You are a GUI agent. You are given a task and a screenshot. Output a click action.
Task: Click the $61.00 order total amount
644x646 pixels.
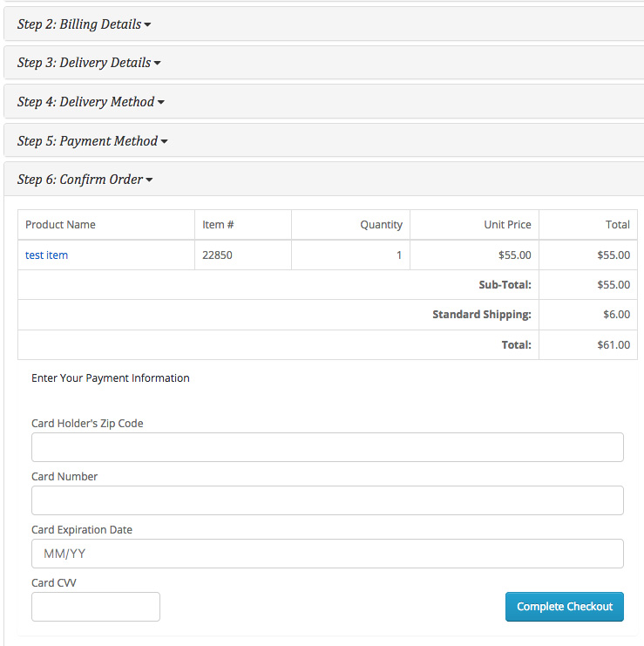[x=613, y=345]
